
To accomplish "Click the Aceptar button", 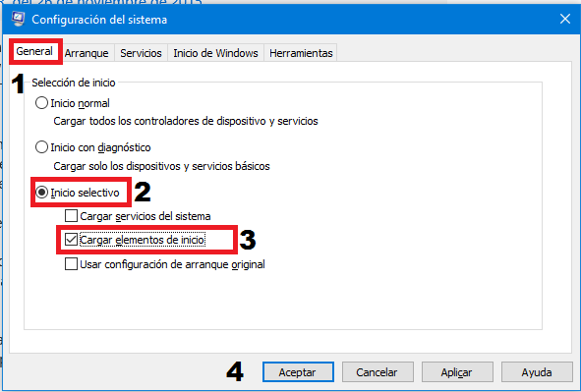I will pos(298,372).
